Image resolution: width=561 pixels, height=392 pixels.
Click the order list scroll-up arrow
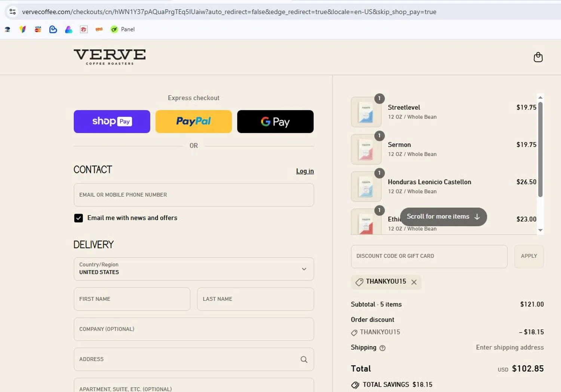(x=540, y=97)
